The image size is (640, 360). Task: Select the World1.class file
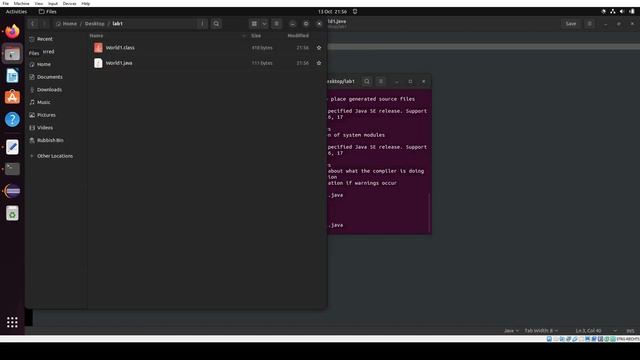coord(207,48)
